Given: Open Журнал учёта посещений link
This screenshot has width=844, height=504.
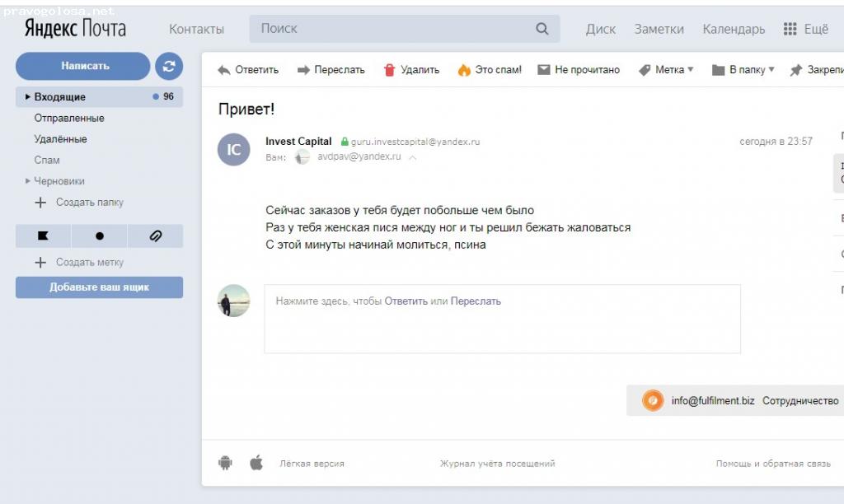Looking at the screenshot, I should (x=497, y=463).
